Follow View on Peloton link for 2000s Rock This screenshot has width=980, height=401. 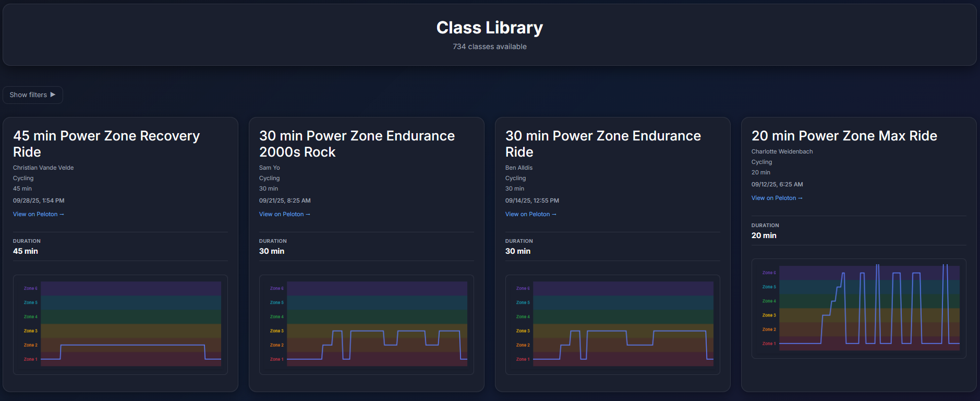pos(284,215)
